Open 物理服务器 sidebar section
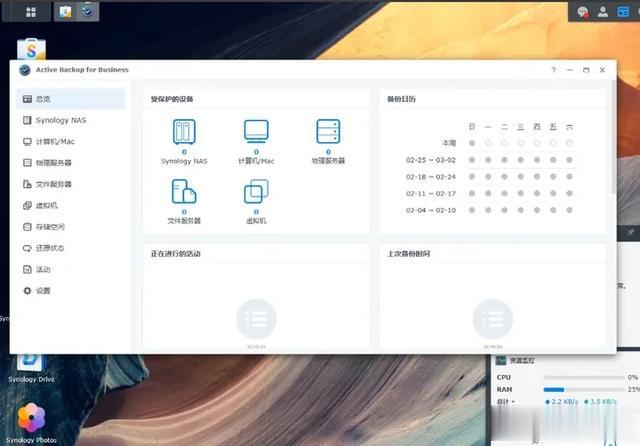The image size is (640, 446). [x=71, y=163]
